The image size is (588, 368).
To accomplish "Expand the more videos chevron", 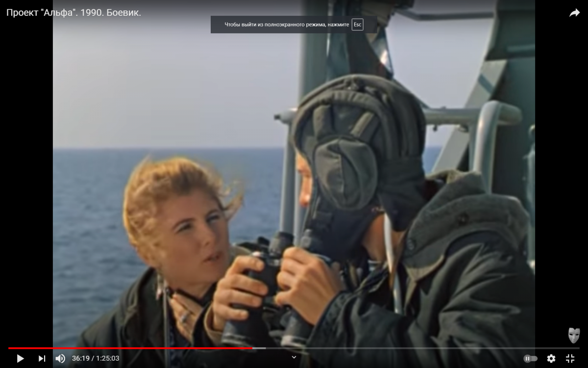I will click(294, 357).
